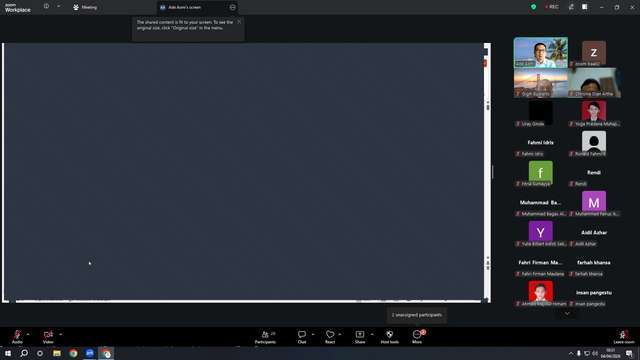The height and width of the screenshot is (360, 640).
Task: Select Chrisma Dian Artha's video thumbnail
Action: (x=594, y=83)
